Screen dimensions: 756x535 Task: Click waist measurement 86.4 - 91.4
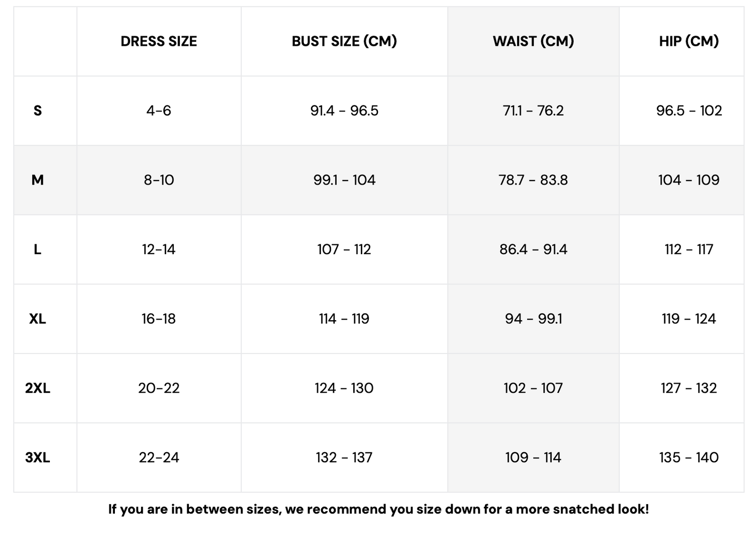(533, 250)
